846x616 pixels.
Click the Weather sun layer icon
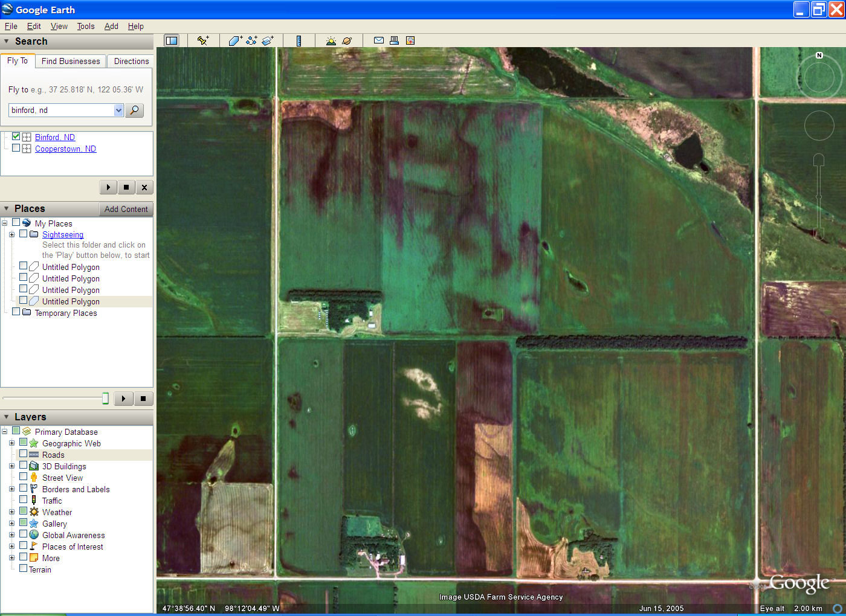pyautogui.click(x=34, y=512)
